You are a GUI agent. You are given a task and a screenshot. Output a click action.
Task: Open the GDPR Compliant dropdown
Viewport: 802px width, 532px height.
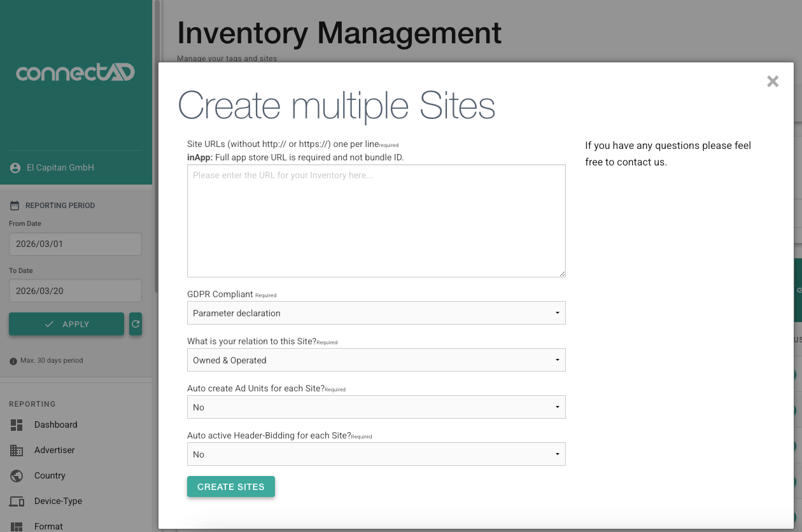376,313
